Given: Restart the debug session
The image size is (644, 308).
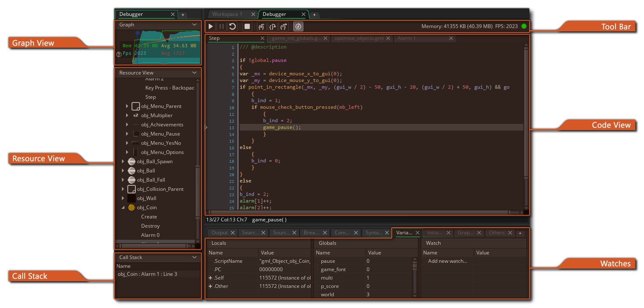Looking at the screenshot, I should 233,26.
